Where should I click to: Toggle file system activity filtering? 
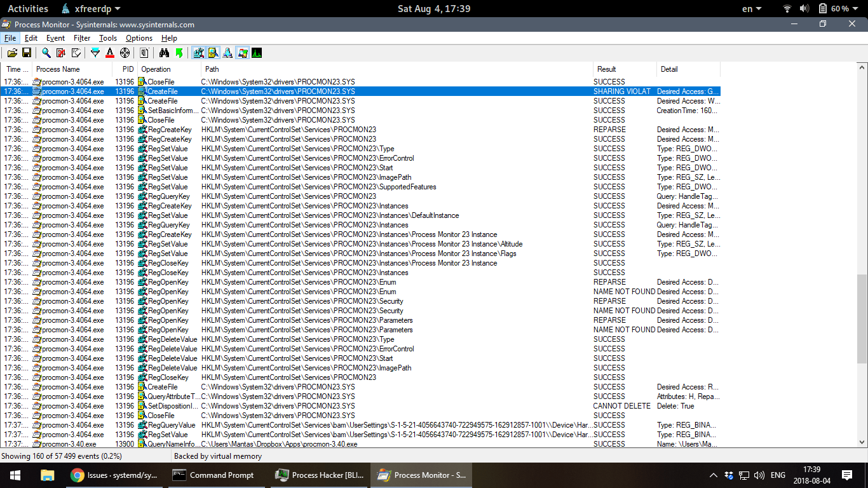point(213,53)
